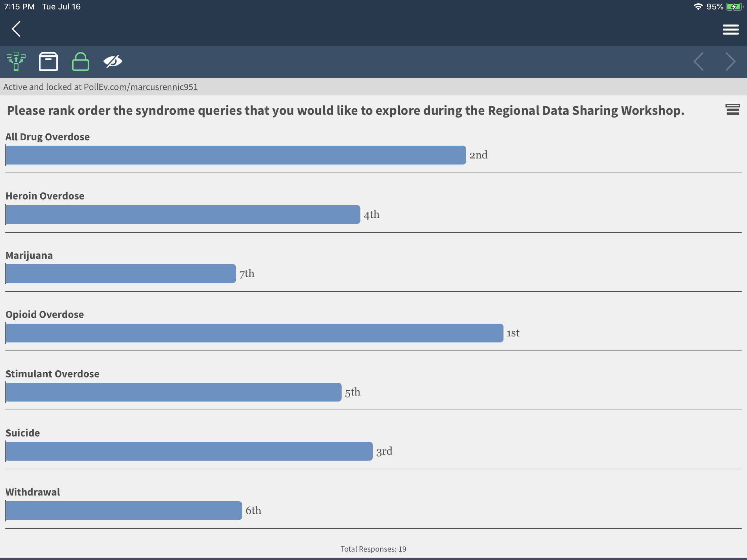Viewport: 747px width, 560px height.
Task: Click the Stimulant Overdose label
Action: 52,374
